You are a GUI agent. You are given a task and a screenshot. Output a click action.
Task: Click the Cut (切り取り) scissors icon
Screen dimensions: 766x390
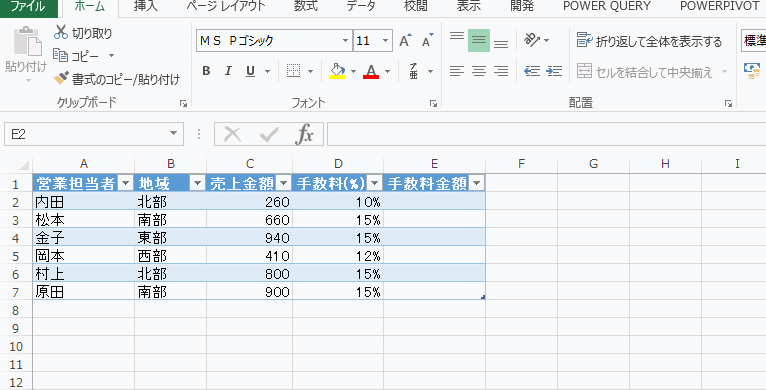pyautogui.click(x=61, y=33)
